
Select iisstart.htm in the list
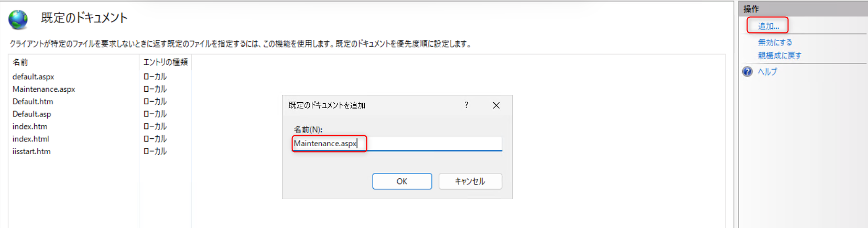pyautogui.click(x=31, y=151)
